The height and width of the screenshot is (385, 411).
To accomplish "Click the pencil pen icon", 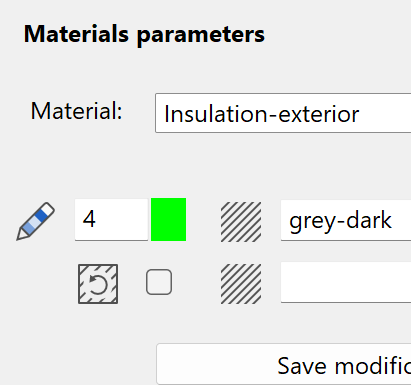I will click(36, 221).
